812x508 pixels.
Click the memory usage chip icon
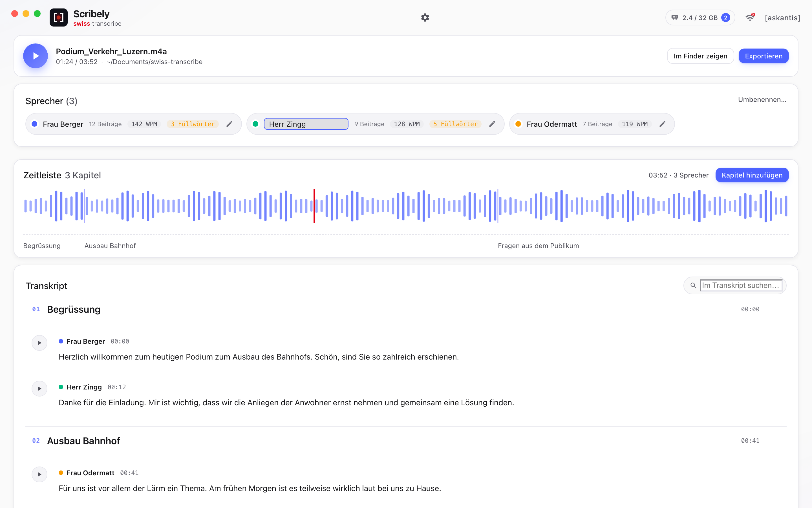(x=674, y=17)
